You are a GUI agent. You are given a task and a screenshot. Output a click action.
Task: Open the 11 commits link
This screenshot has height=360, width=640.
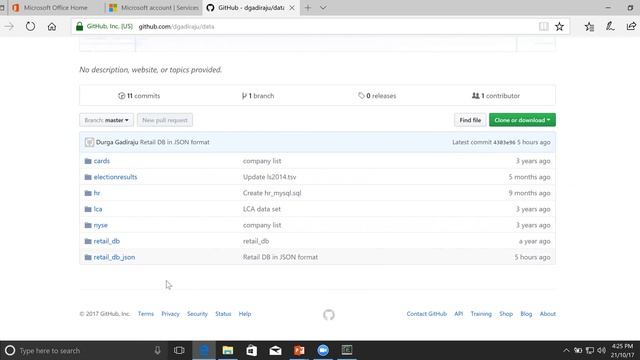click(x=139, y=96)
